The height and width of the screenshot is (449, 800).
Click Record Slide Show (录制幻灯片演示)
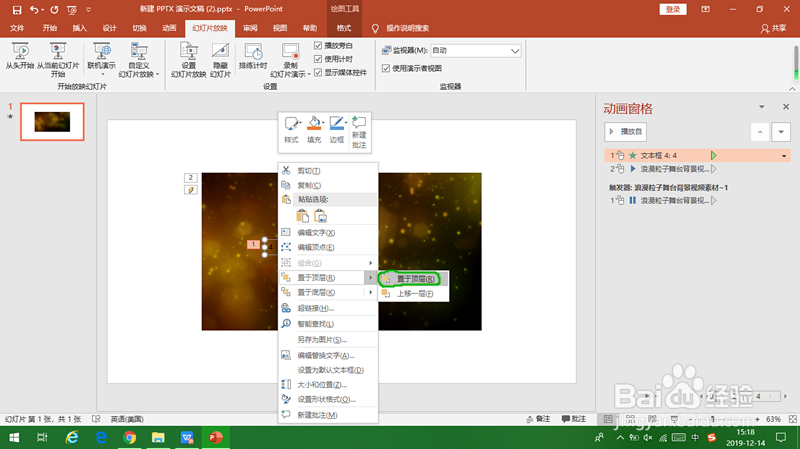(x=290, y=60)
